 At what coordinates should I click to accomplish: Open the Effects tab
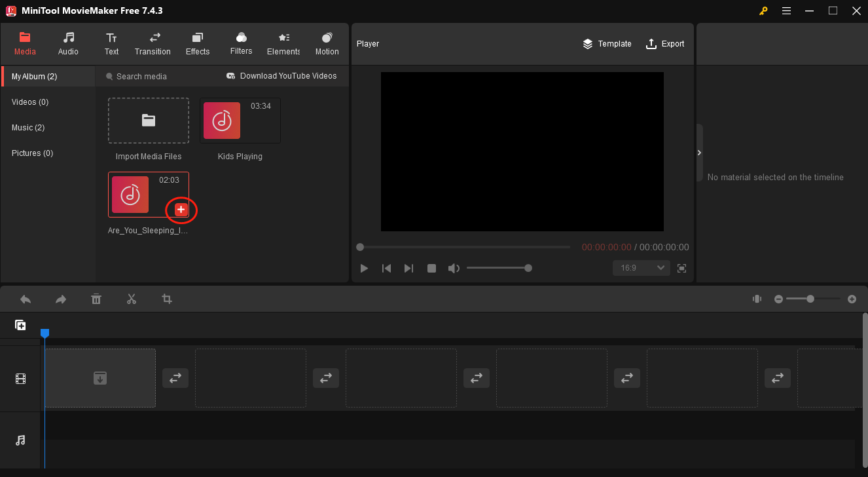click(198, 44)
